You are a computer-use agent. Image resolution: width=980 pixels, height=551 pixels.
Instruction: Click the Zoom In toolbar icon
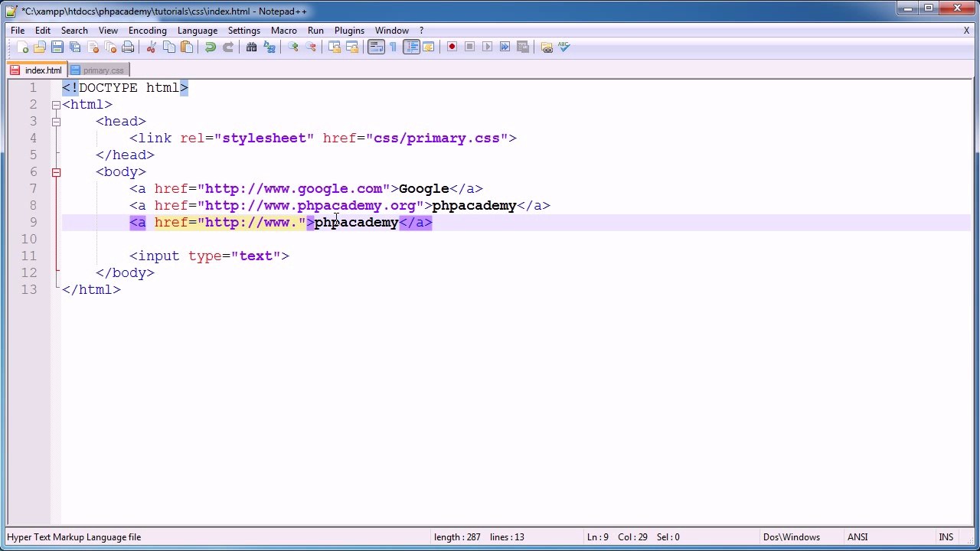tap(293, 47)
